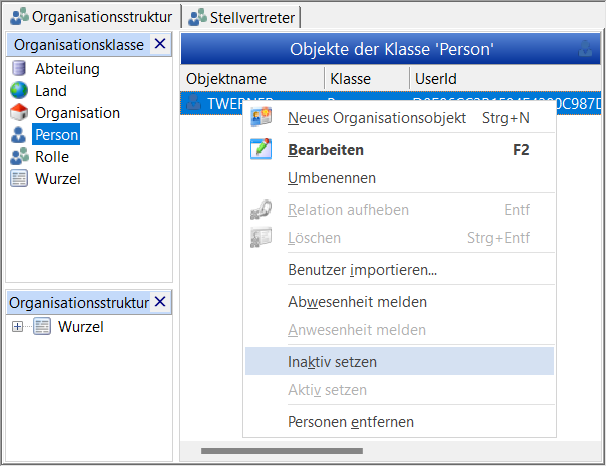This screenshot has width=607, height=467.
Task: Expand the Wurzel tree node
Action: [17, 327]
